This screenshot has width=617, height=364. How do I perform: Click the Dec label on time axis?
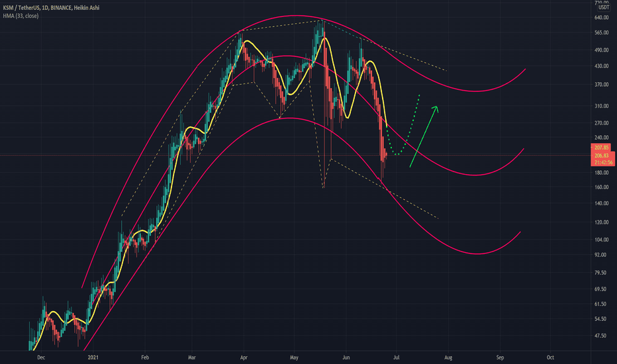41,357
